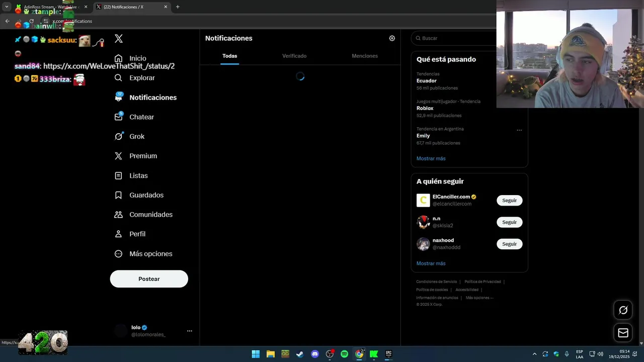Open Steam from the taskbar

(x=300, y=354)
